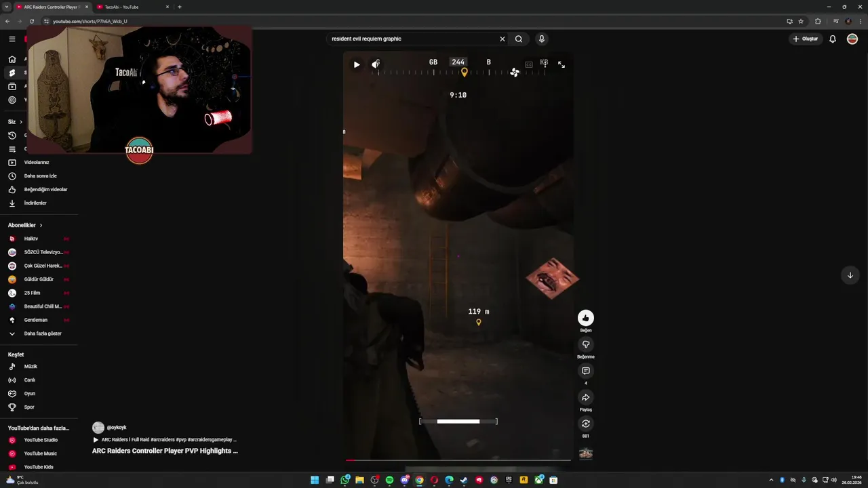Open the comments on this short
This screenshot has width=868, height=488.
[586, 371]
